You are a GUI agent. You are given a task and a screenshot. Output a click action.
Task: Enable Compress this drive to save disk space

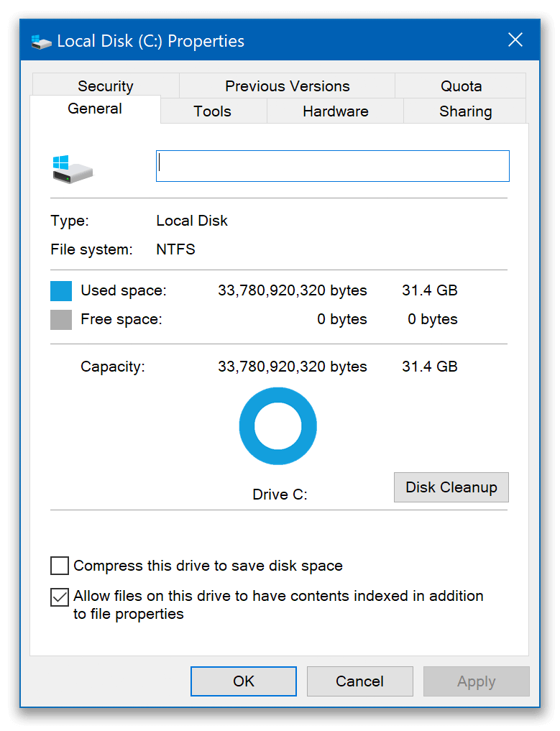60,566
